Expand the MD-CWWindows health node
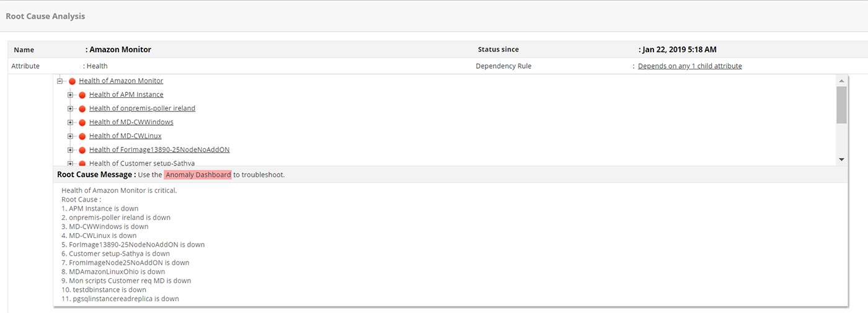868x313 pixels. 71,123
